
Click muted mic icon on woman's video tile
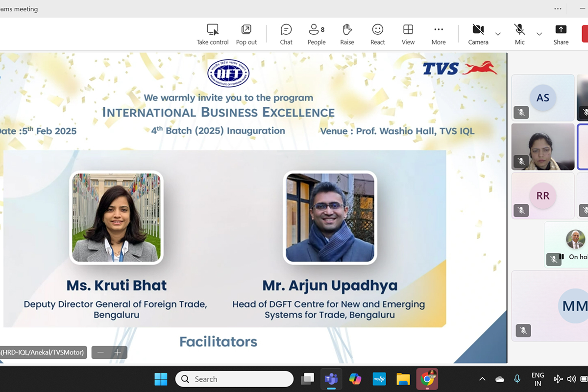click(x=521, y=161)
